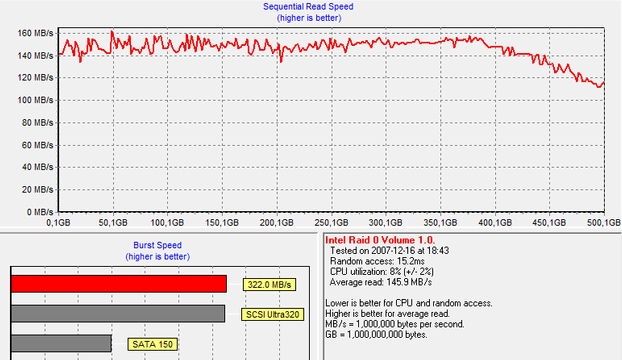Click the 100 MB/s axis label
622x360 pixels.
(x=35, y=100)
